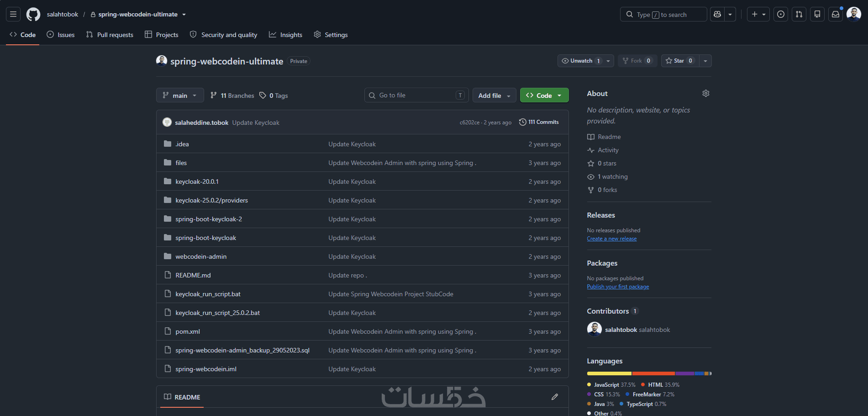868x416 pixels.
Task: Open the Copilot icon in header
Action: click(717, 14)
